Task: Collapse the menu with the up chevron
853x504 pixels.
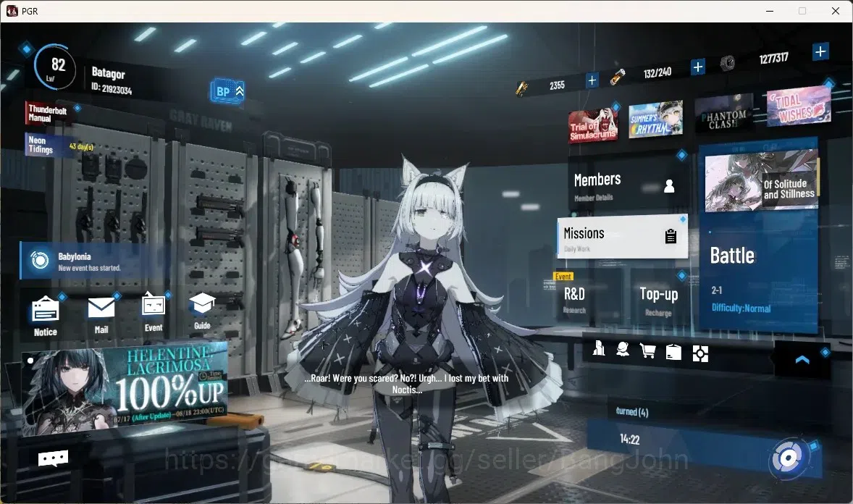Action: [x=802, y=360]
